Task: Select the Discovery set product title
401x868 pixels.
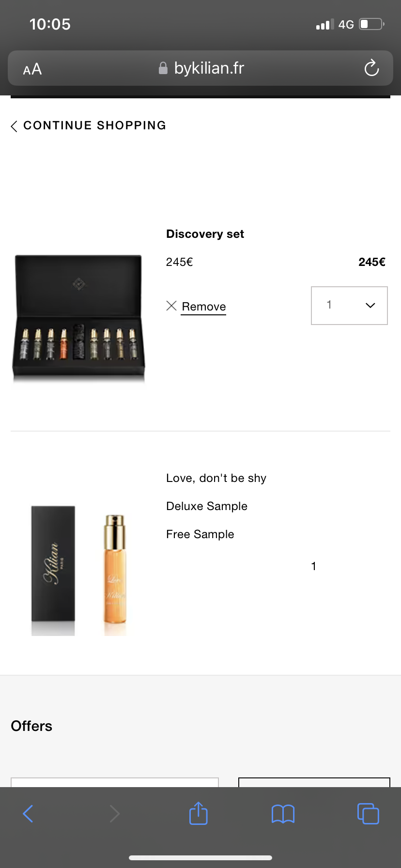Action: point(205,234)
